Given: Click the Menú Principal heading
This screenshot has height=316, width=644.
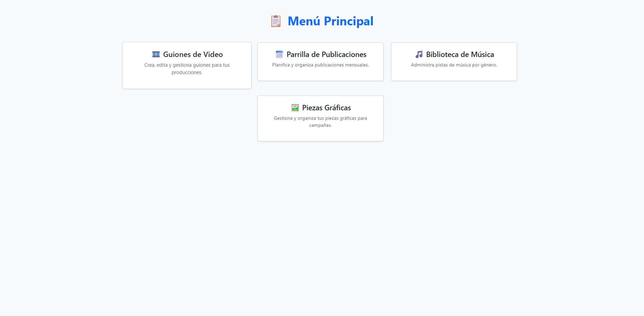Looking at the screenshot, I should click(x=330, y=21).
